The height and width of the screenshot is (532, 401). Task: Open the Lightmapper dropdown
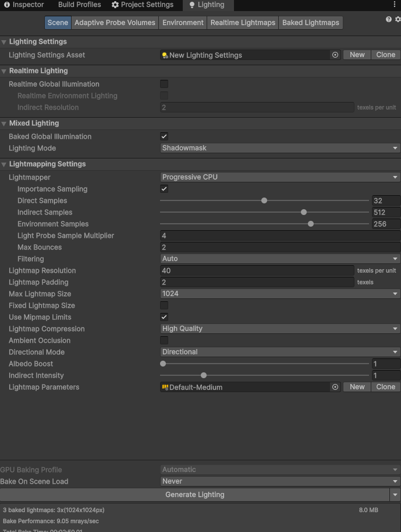pyautogui.click(x=280, y=177)
